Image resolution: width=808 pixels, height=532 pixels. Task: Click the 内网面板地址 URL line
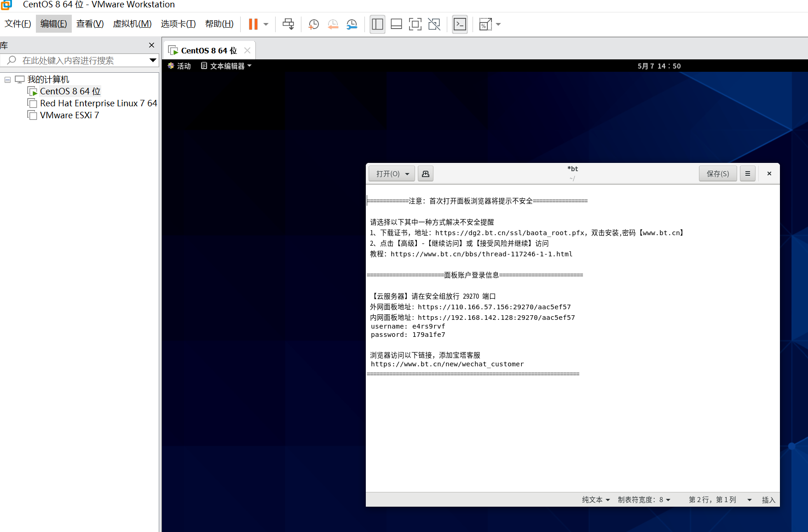pos(473,318)
